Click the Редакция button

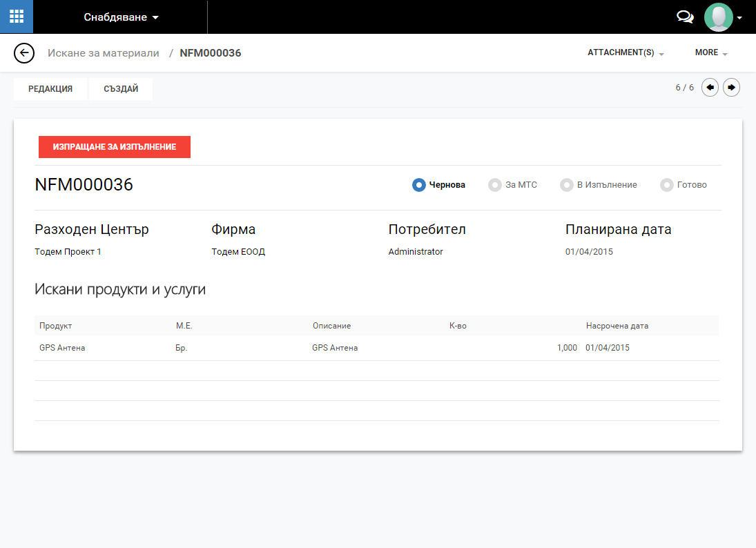pyautogui.click(x=50, y=89)
